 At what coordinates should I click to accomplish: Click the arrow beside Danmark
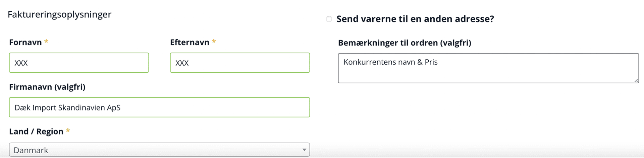click(x=304, y=150)
